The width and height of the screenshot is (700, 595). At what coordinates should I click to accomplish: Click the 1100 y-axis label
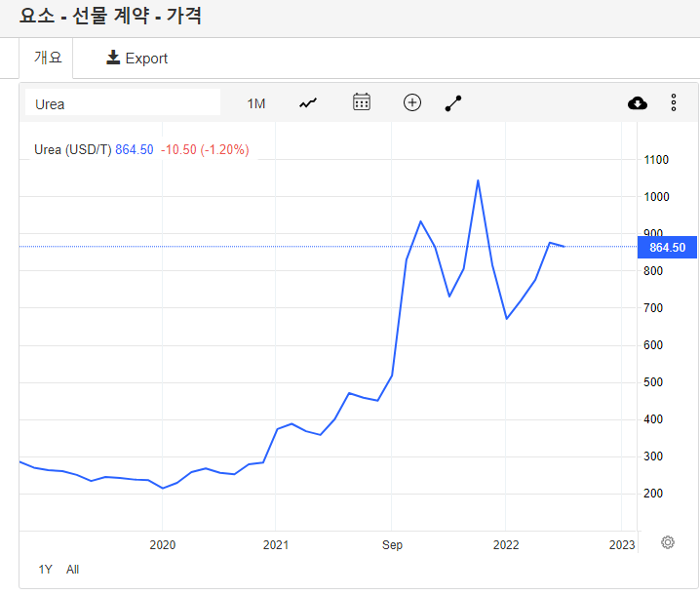pos(656,160)
